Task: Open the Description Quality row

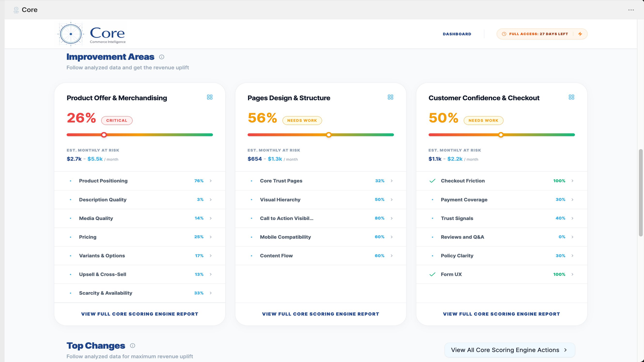Action: [140, 200]
